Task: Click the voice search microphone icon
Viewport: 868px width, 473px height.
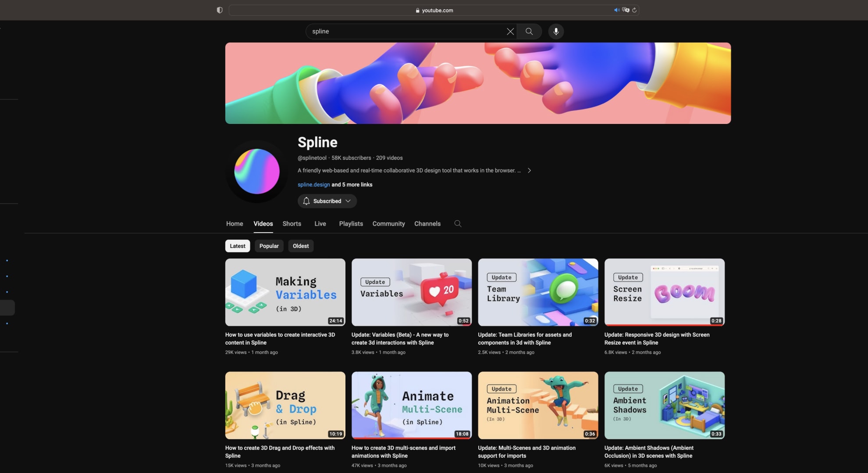Action: [556, 31]
